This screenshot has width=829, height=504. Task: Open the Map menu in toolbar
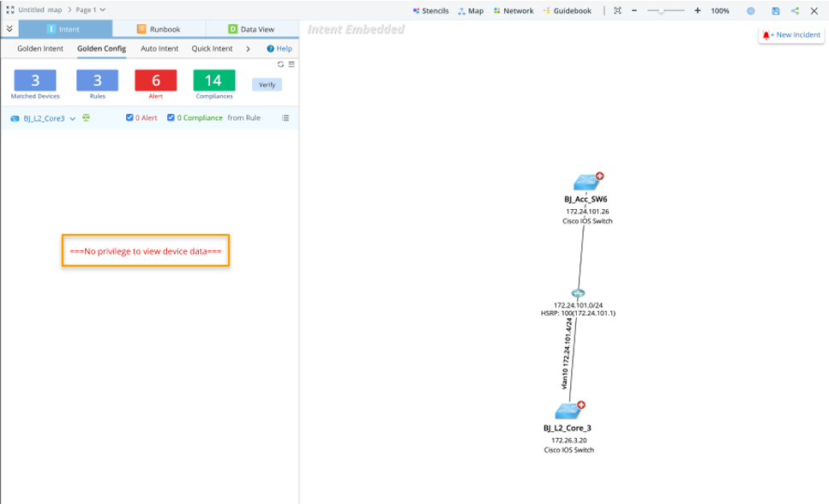pyautogui.click(x=471, y=10)
